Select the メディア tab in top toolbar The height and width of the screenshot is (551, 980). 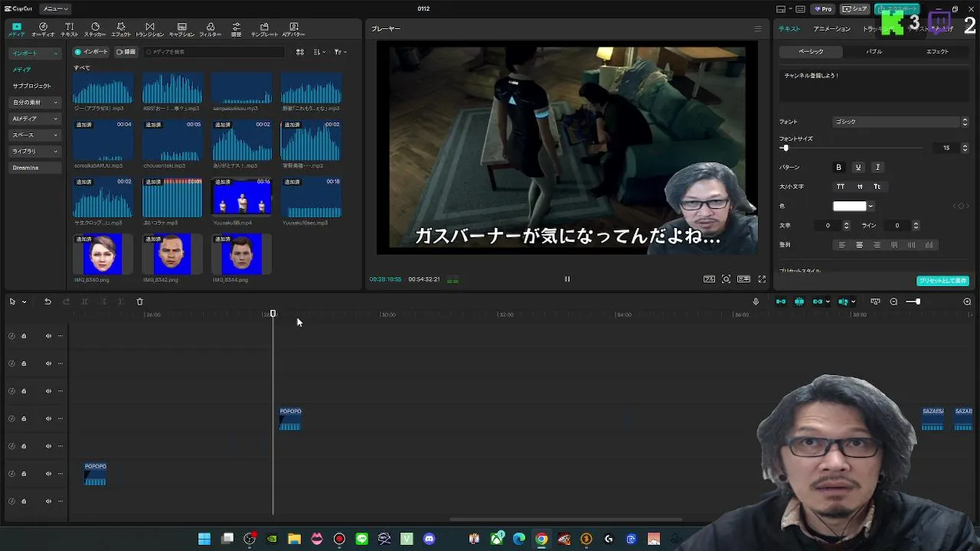click(x=16, y=30)
